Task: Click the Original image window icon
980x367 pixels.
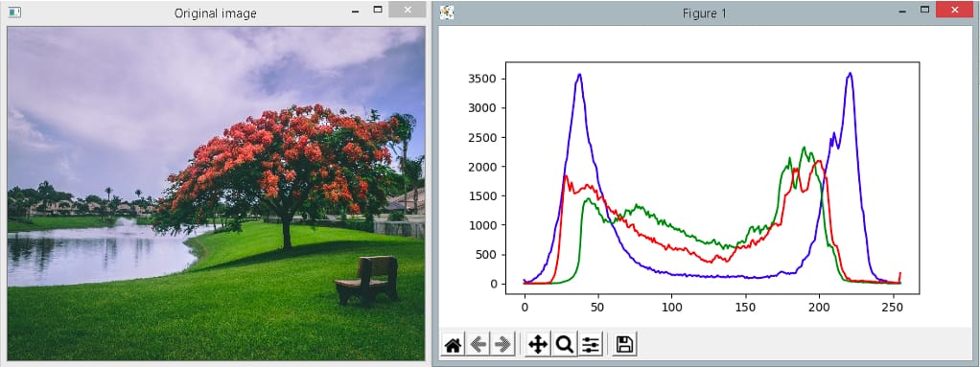Action: click(13, 12)
